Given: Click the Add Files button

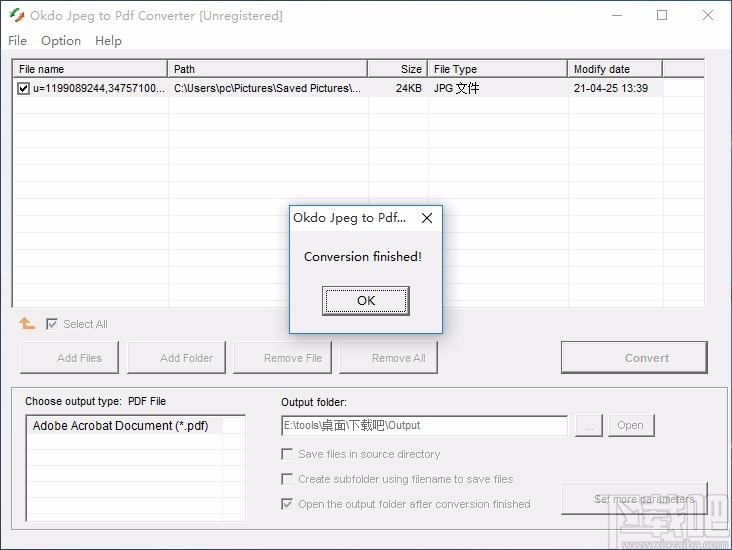Looking at the screenshot, I should click(70, 358).
